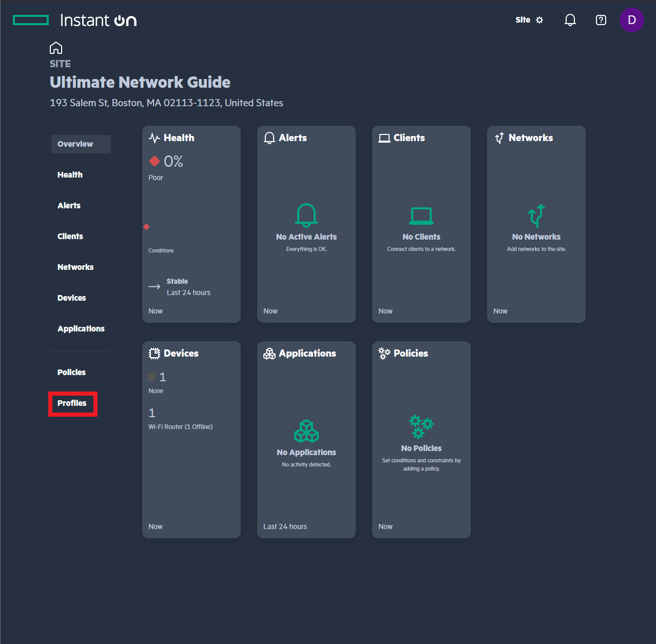
Task: Open the Health card title
Action: 179,138
